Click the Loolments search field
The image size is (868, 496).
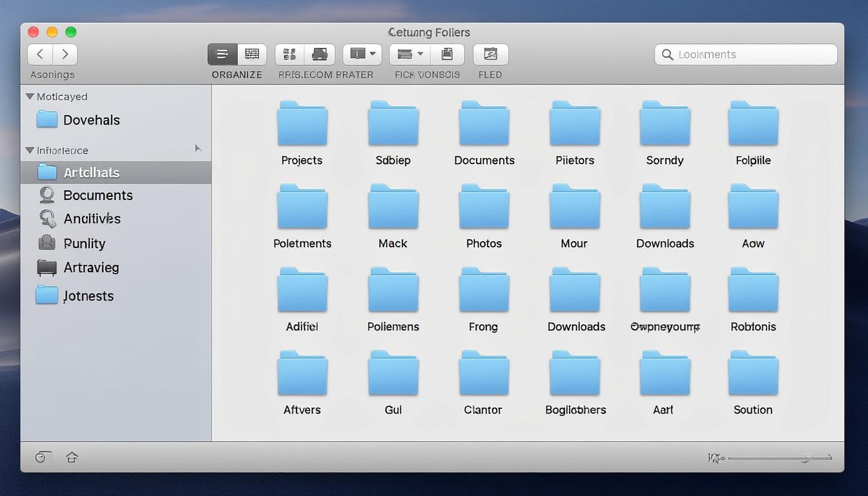point(746,55)
